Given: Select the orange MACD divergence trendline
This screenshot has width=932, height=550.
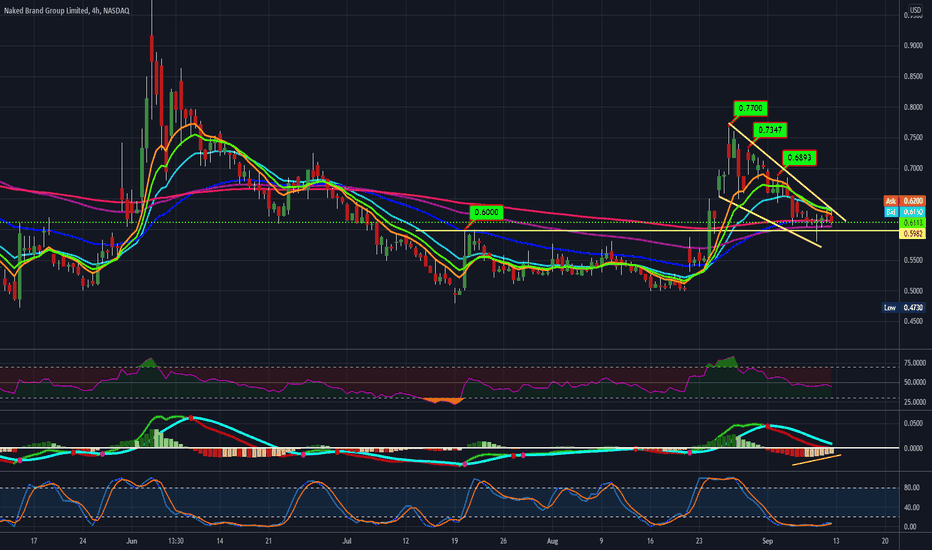Looking at the screenshot, I should click(x=816, y=460).
